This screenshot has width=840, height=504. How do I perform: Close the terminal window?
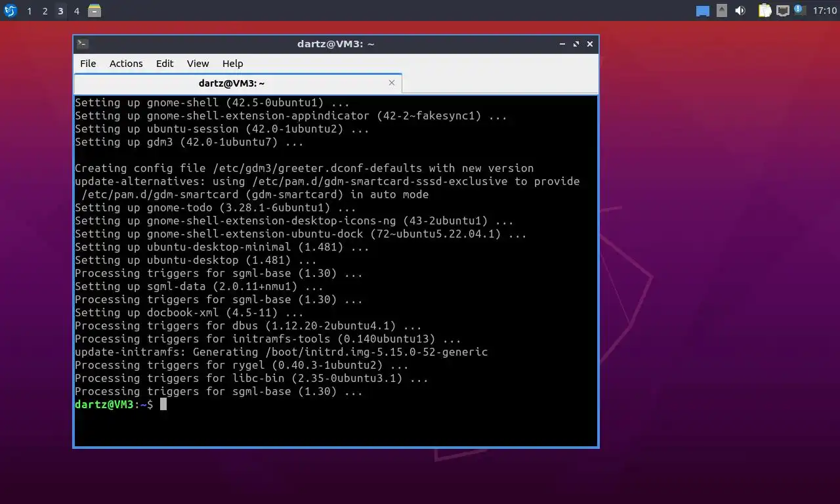tap(590, 44)
